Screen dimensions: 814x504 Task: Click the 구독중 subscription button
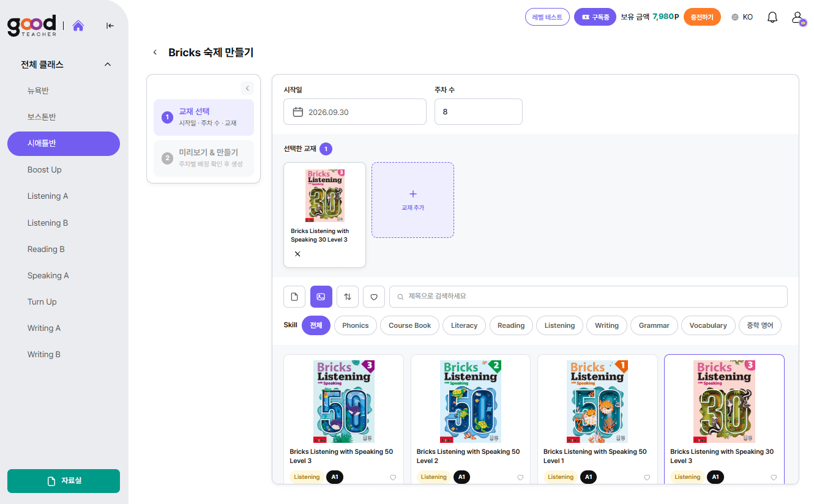pyautogui.click(x=595, y=17)
